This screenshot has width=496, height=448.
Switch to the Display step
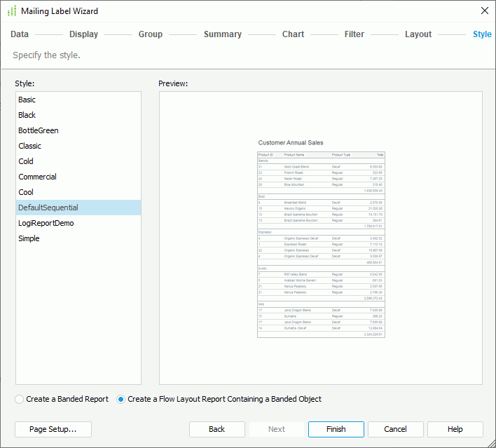83,34
